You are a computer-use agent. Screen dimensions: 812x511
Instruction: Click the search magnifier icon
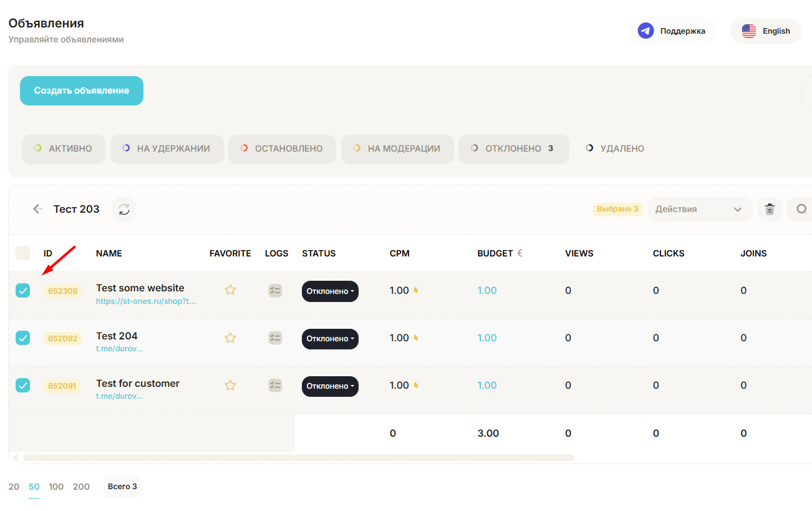click(x=801, y=209)
